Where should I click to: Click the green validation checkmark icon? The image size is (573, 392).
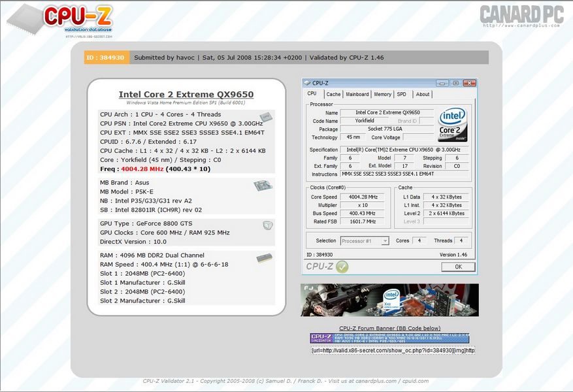pyautogui.click(x=342, y=267)
